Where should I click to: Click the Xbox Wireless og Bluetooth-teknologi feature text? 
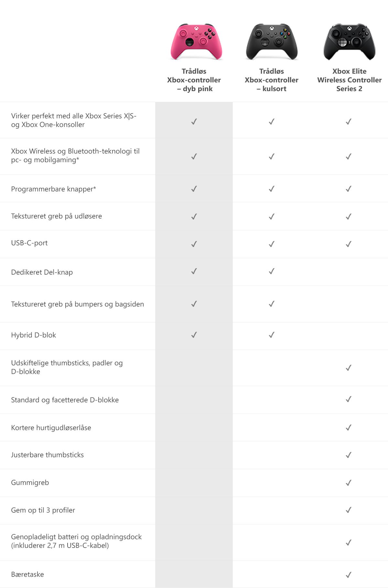[75, 155]
